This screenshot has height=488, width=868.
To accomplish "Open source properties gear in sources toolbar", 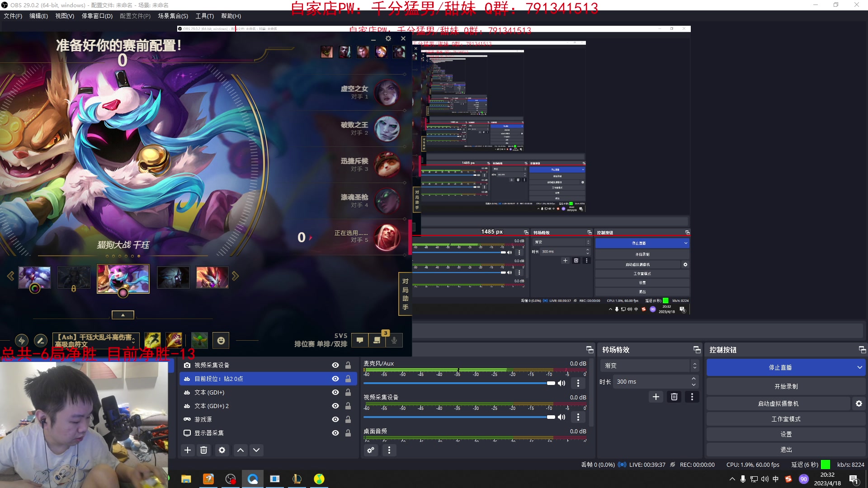I will pos(222,450).
